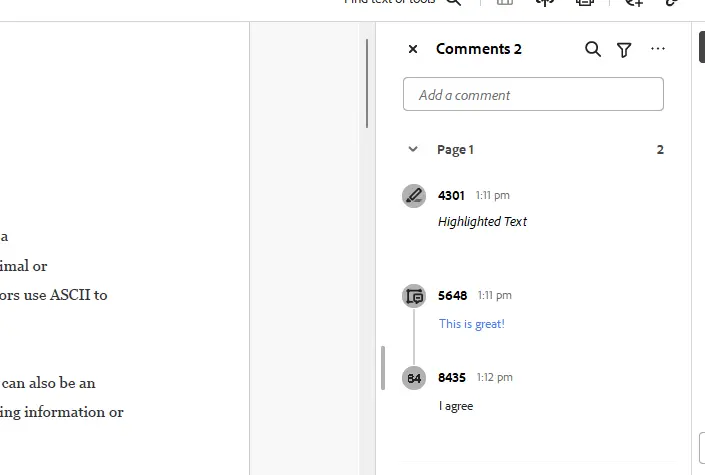Click the 1:12 pm timestamp of reply 8435
705x475 pixels.
pos(494,377)
